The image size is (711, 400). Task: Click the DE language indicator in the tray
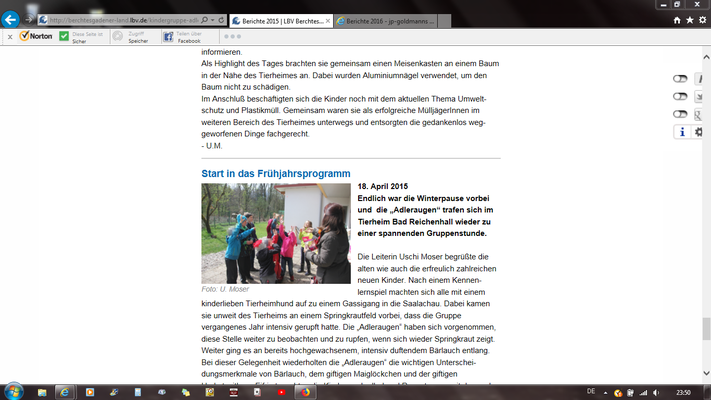pos(591,391)
